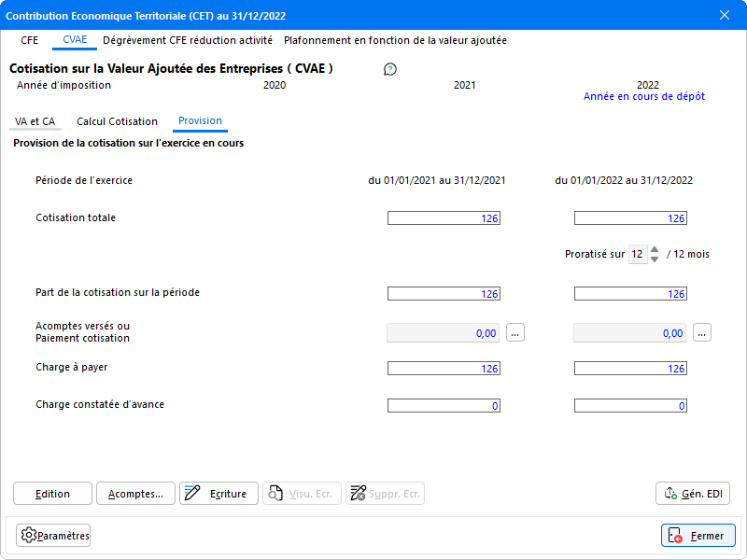
Task: Click the Gén. EDI export button
Action: 693,494
